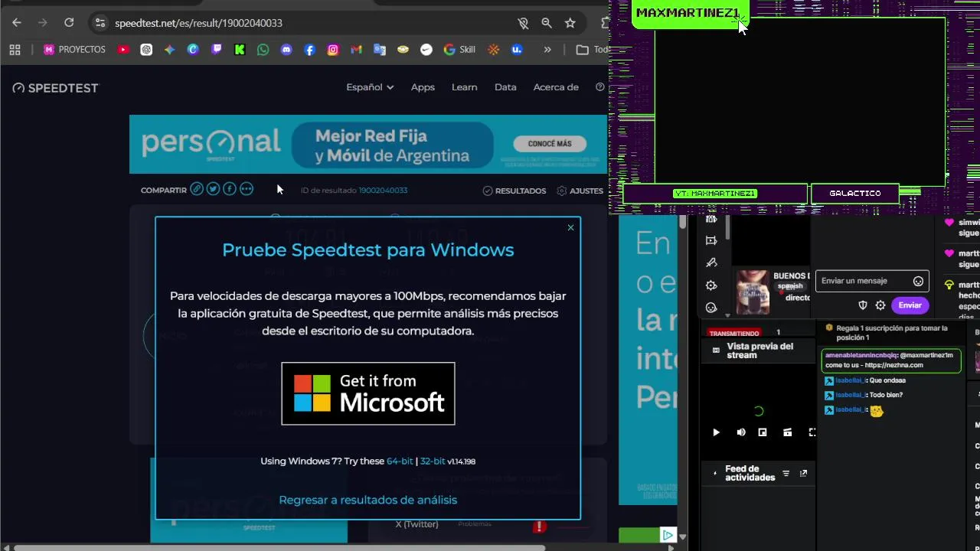This screenshot has width=980, height=551.
Task: Click the stream thumbnail image
Action: [x=753, y=292]
